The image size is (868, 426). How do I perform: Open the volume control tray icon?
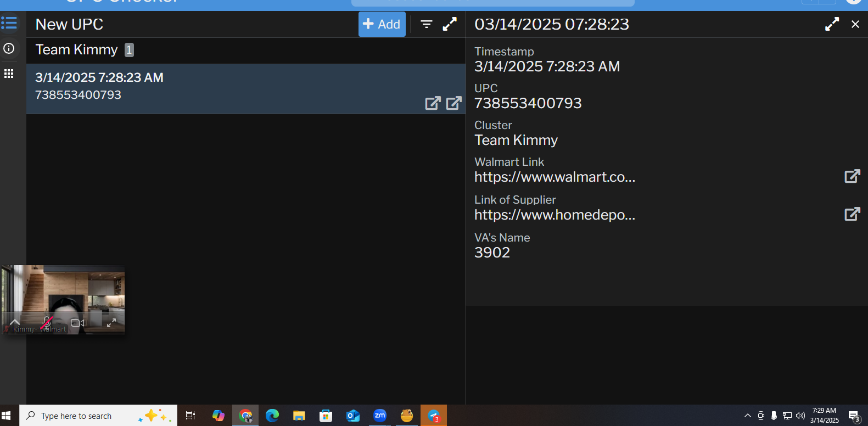pyautogui.click(x=800, y=416)
